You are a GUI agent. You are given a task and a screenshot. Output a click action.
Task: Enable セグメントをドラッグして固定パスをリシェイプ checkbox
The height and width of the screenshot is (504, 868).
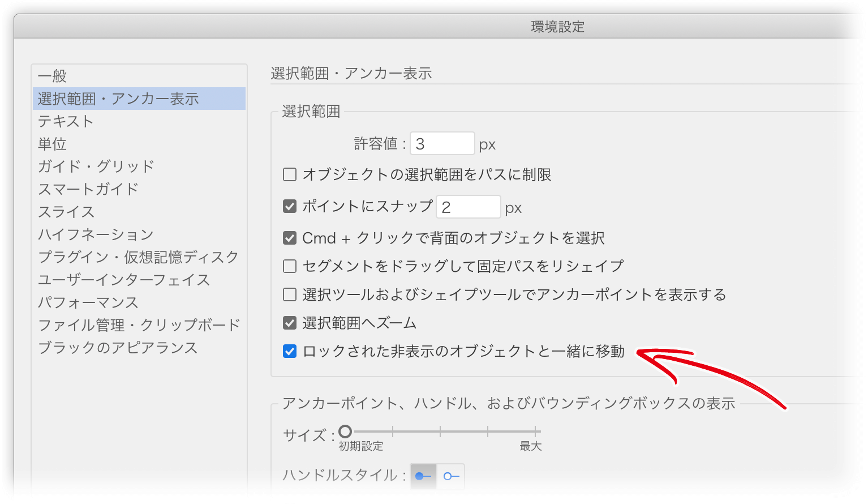(x=290, y=266)
